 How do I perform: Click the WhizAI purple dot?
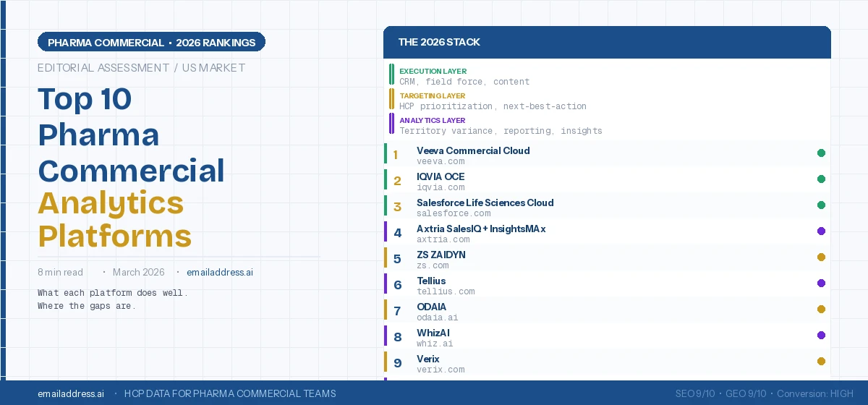tap(821, 336)
